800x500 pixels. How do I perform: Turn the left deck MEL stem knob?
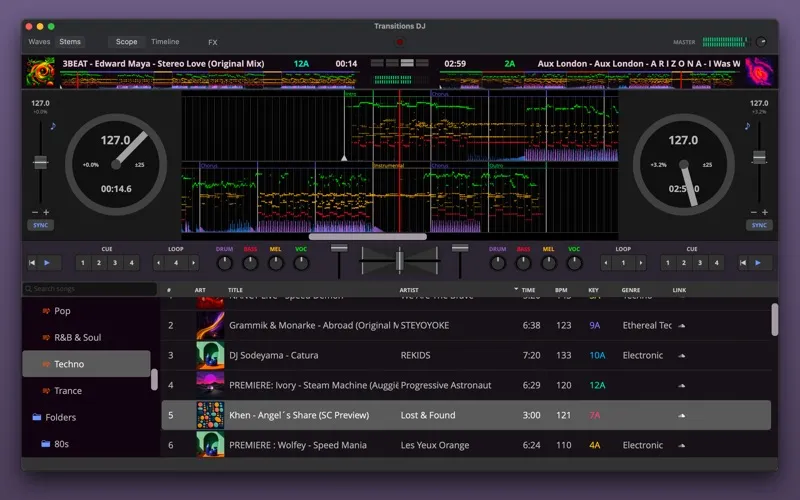(276, 263)
